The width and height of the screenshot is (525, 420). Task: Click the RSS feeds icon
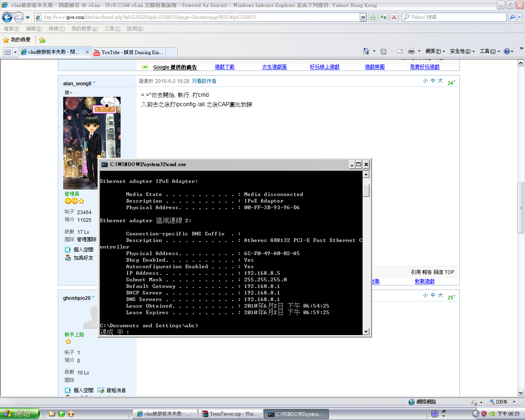[383, 51]
